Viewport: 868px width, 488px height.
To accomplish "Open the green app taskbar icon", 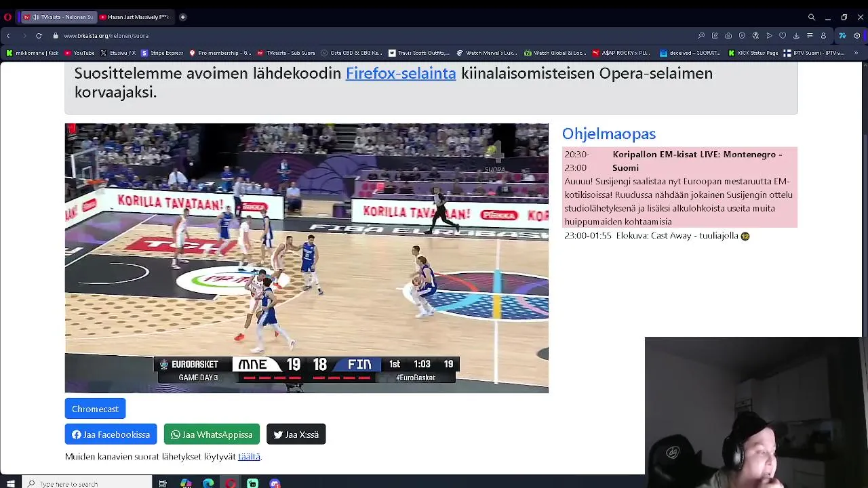I will pos(252,483).
